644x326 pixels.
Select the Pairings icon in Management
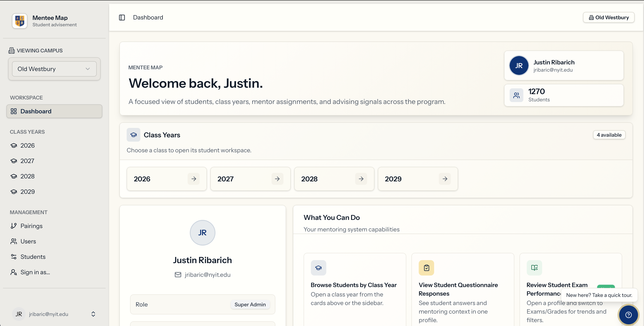click(x=14, y=226)
